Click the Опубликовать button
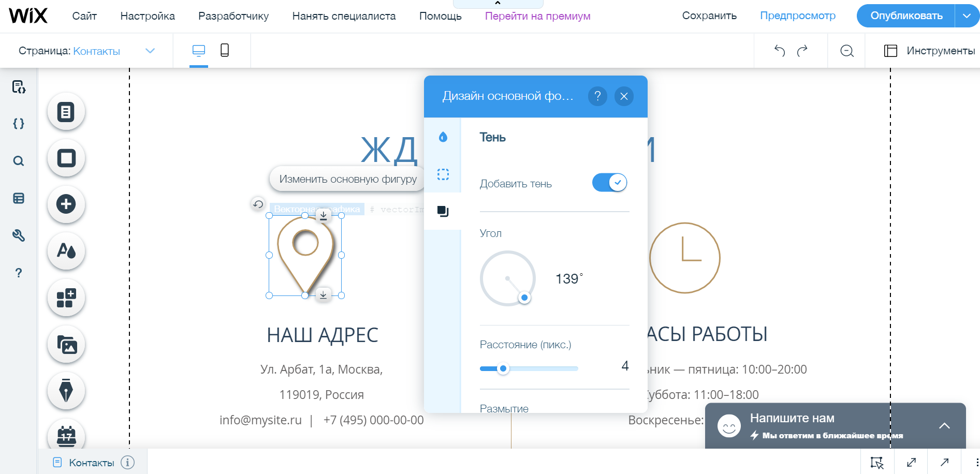The width and height of the screenshot is (980, 474). [906, 16]
